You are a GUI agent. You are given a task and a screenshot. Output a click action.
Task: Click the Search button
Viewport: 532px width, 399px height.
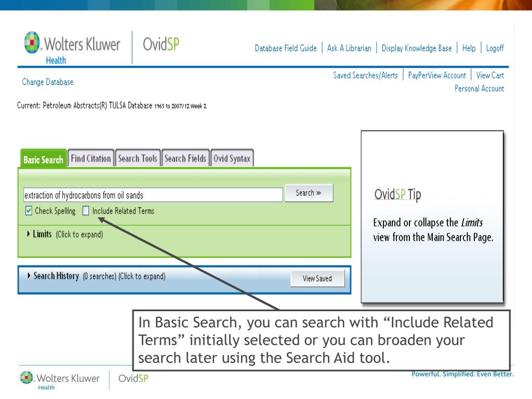309,193
